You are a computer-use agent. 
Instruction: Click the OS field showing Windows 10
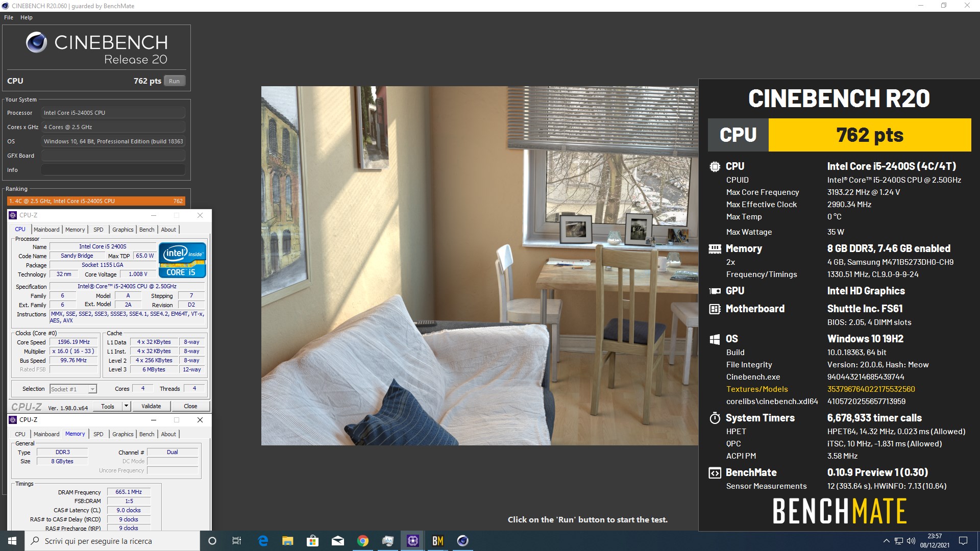pos(113,141)
